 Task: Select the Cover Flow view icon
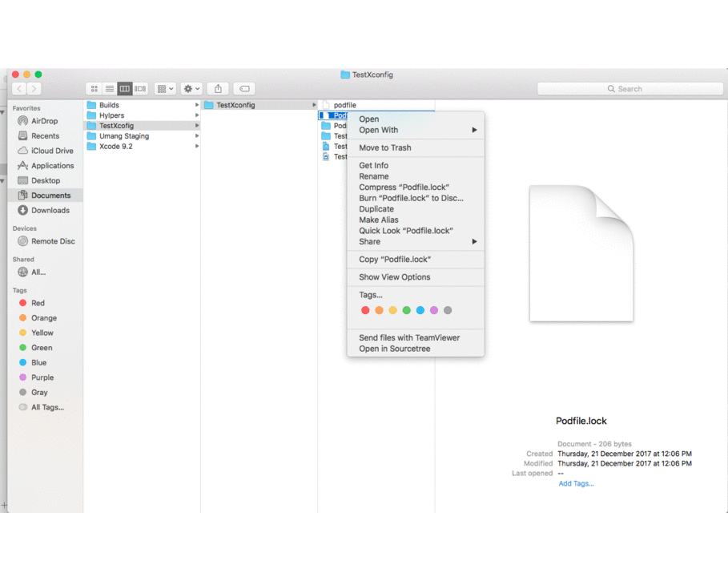(x=140, y=88)
